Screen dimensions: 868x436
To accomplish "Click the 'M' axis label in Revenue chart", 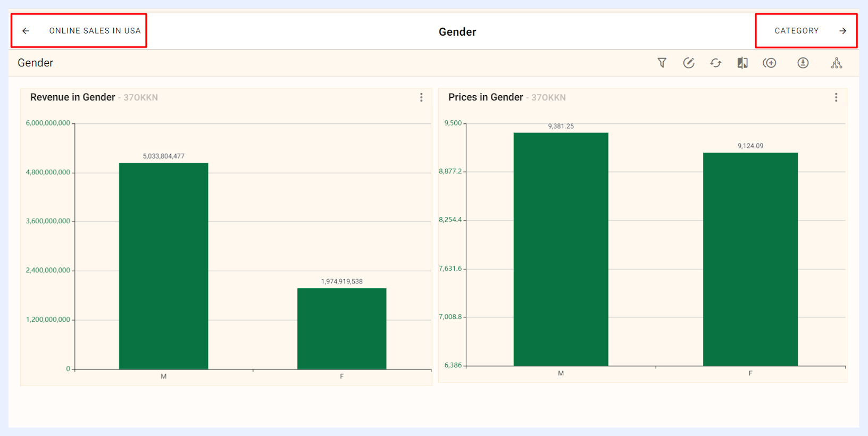I will [164, 376].
